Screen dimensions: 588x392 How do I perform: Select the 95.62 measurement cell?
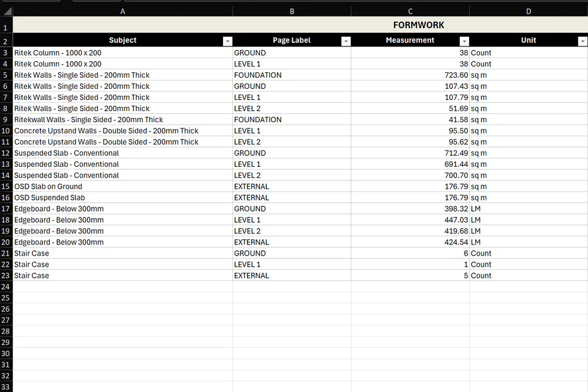pyautogui.click(x=410, y=142)
